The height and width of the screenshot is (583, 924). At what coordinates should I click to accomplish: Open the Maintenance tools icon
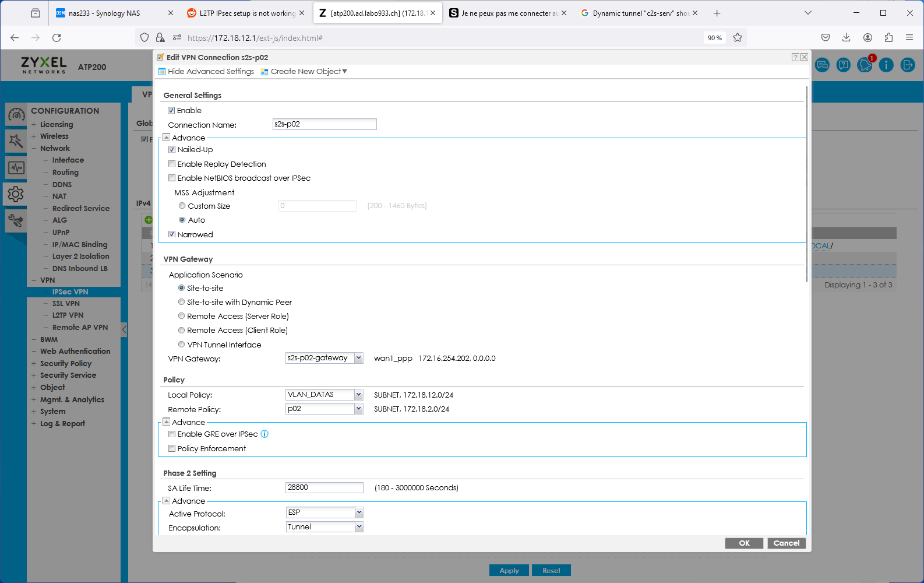click(16, 220)
